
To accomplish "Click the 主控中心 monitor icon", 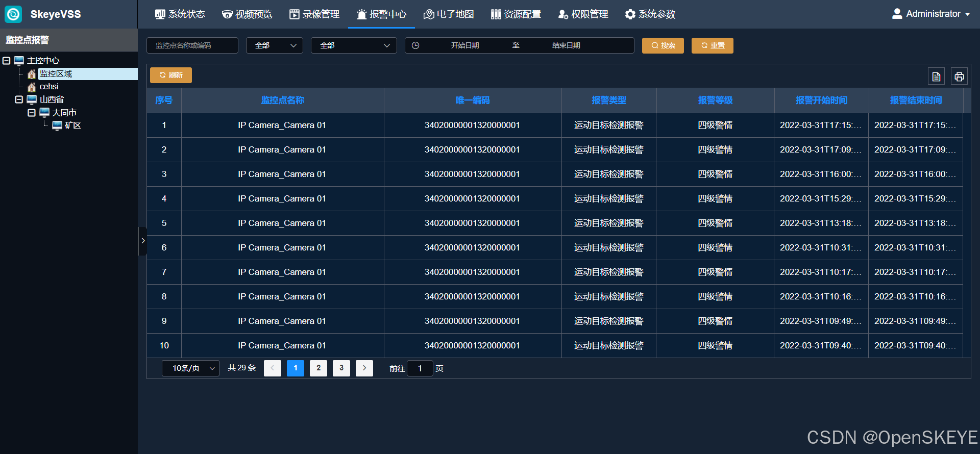I will click(x=19, y=61).
